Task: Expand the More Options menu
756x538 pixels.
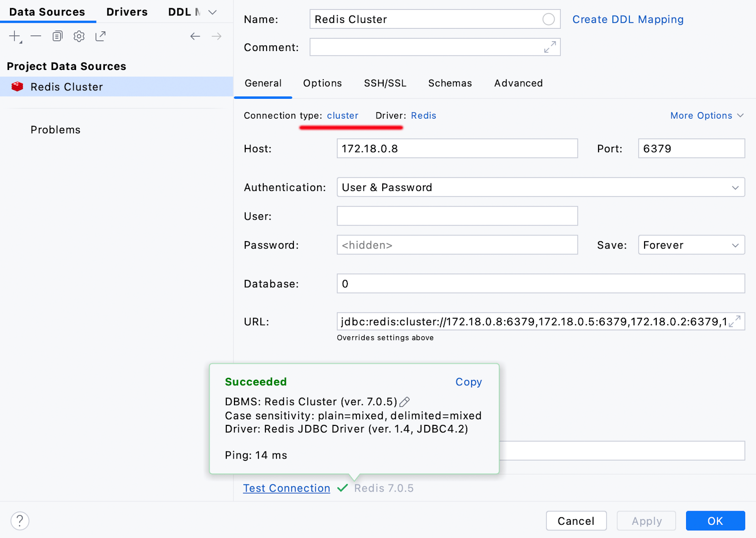Action: click(706, 116)
